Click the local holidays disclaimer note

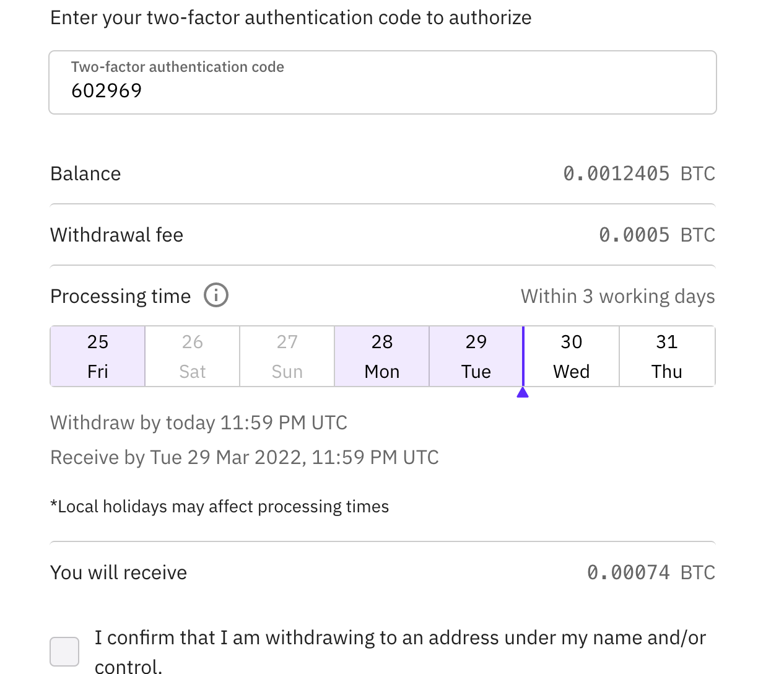[x=220, y=507]
